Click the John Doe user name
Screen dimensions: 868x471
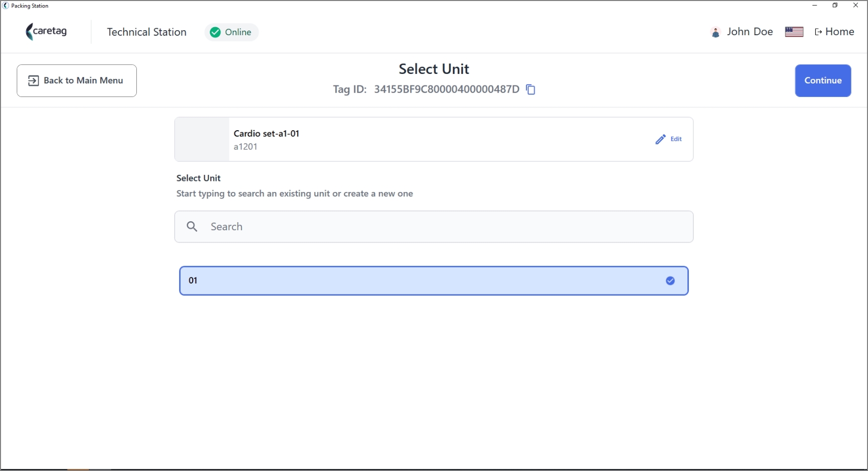click(x=750, y=32)
